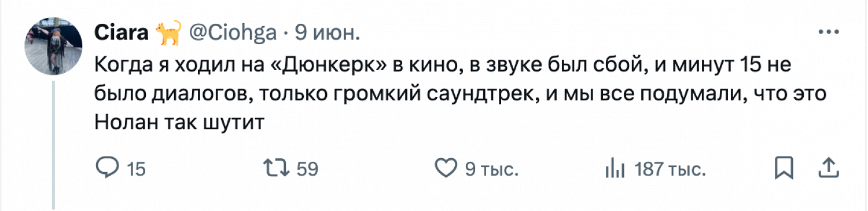Image resolution: width=868 pixels, height=211 pixels.
Task: Bookmark this tweet with the bookmark icon
Action: [x=784, y=169]
